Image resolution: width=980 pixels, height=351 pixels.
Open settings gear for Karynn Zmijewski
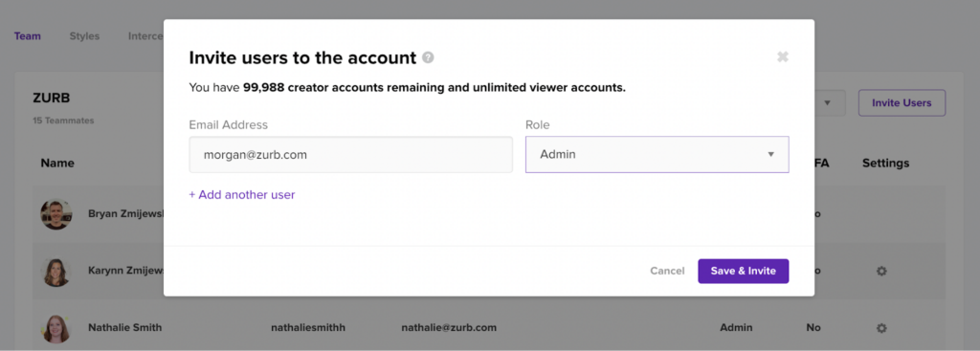coord(881,271)
